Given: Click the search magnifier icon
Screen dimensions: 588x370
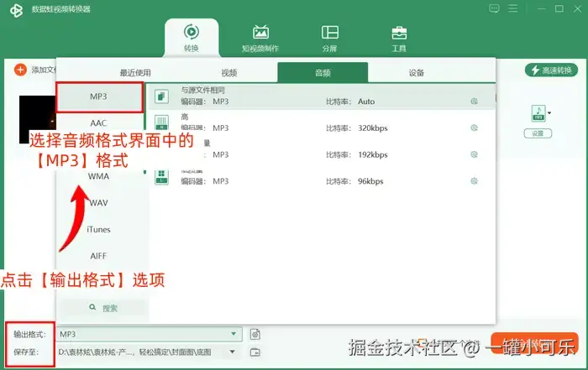Looking at the screenshot, I should tap(92, 307).
